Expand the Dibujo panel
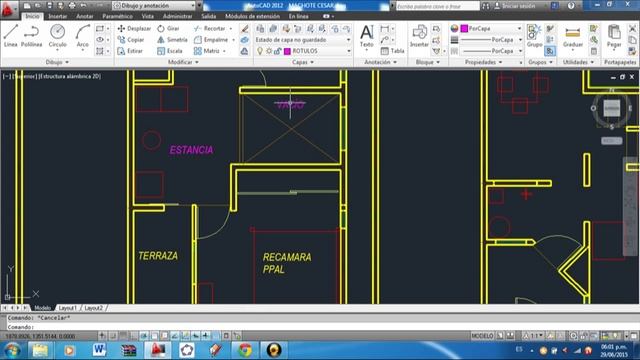Viewport: 640px width, 360px height. (x=57, y=62)
